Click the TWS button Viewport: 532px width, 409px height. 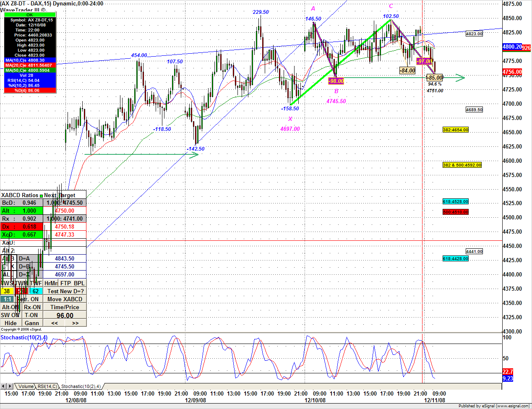point(7,283)
